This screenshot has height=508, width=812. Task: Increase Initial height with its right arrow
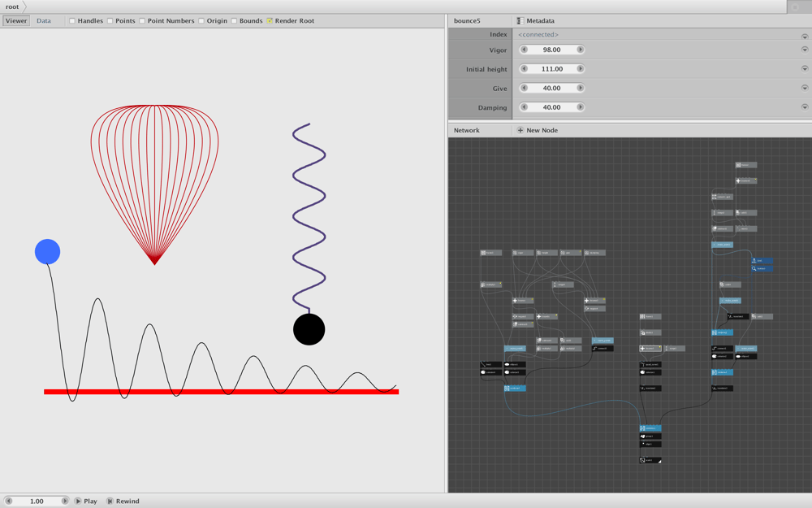point(580,68)
